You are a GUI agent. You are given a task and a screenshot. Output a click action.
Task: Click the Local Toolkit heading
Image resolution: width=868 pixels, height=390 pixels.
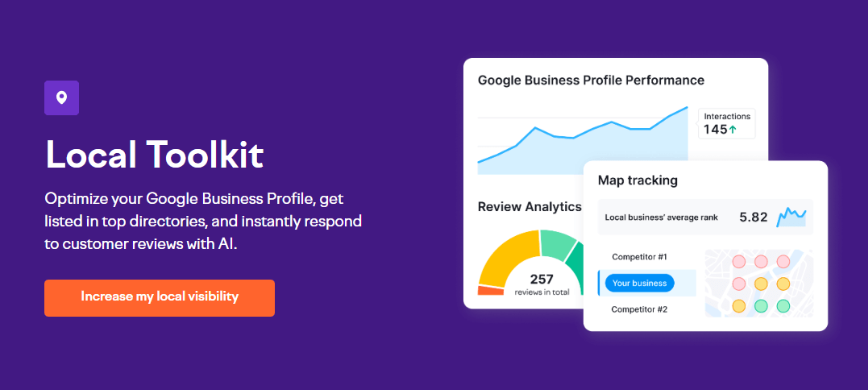tap(155, 155)
